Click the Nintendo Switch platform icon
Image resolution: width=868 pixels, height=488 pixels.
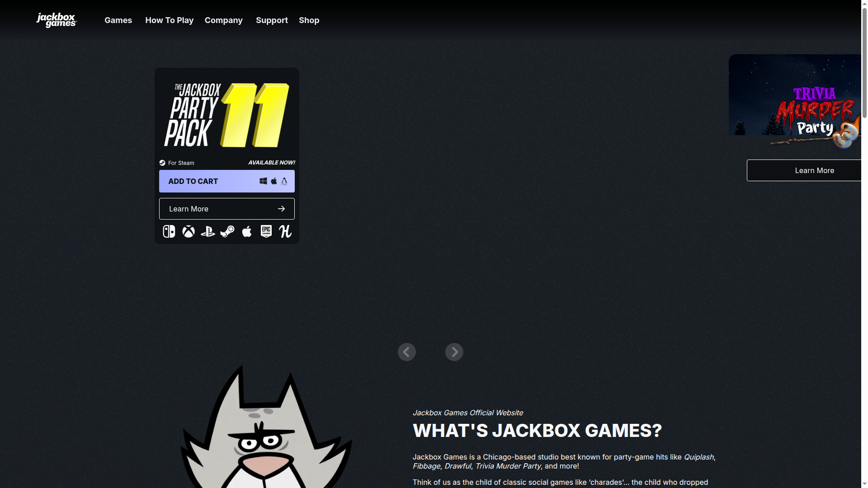pyautogui.click(x=169, y=231)
